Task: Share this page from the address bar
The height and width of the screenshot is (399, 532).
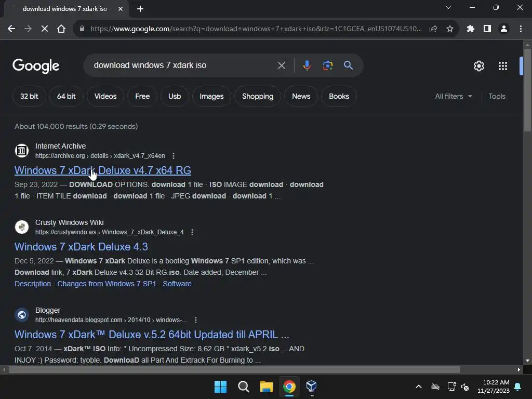Action: point(433,29)
